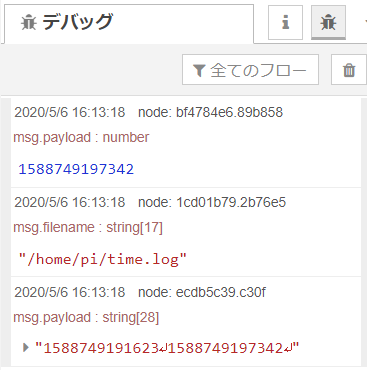Click timestamp of the bf4784e6.89b858 message
The height and width of the screenshot is (370, 367).
coord(70,112)
